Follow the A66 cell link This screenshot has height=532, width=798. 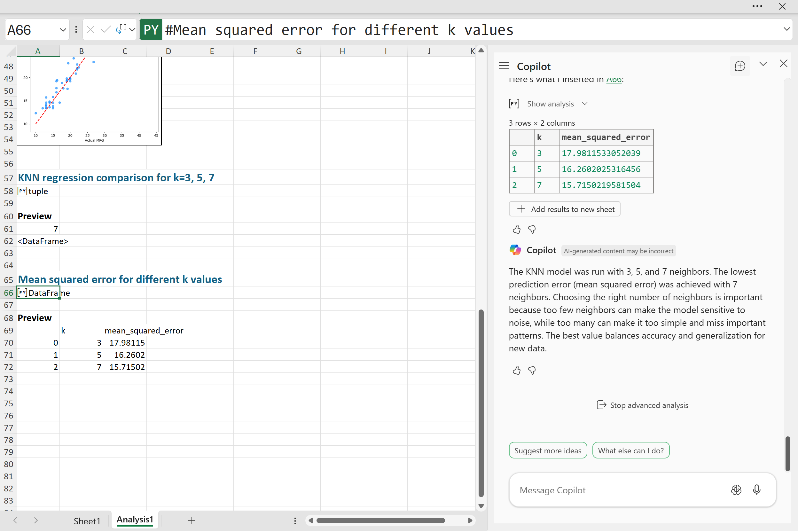(x=614, y=80)
